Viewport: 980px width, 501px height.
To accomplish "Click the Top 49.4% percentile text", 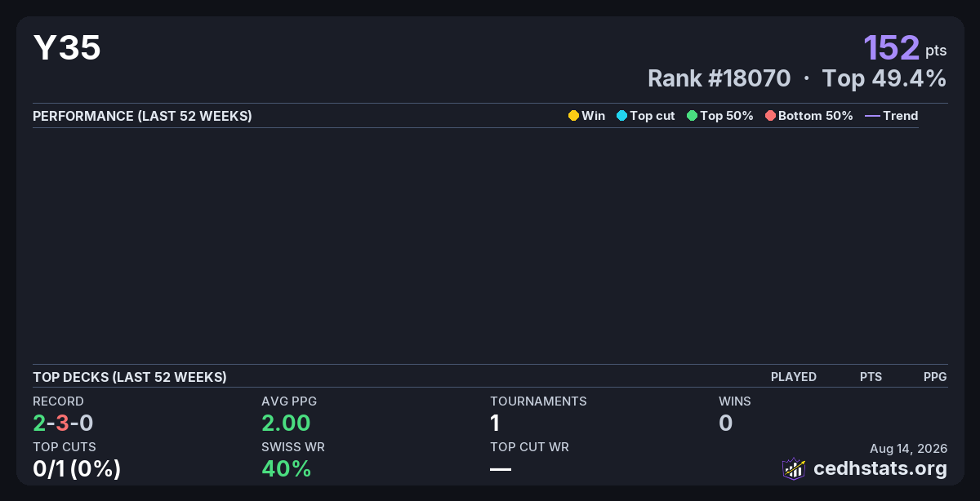I will pyautogui.click(x=884, y=78).
